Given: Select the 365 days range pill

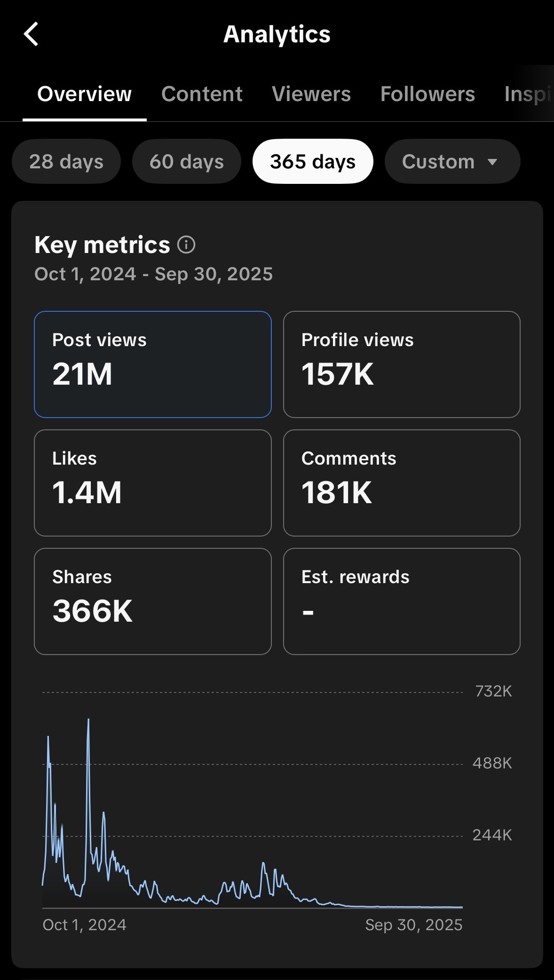Looking at the screenshot, I should tap(313, 162).
